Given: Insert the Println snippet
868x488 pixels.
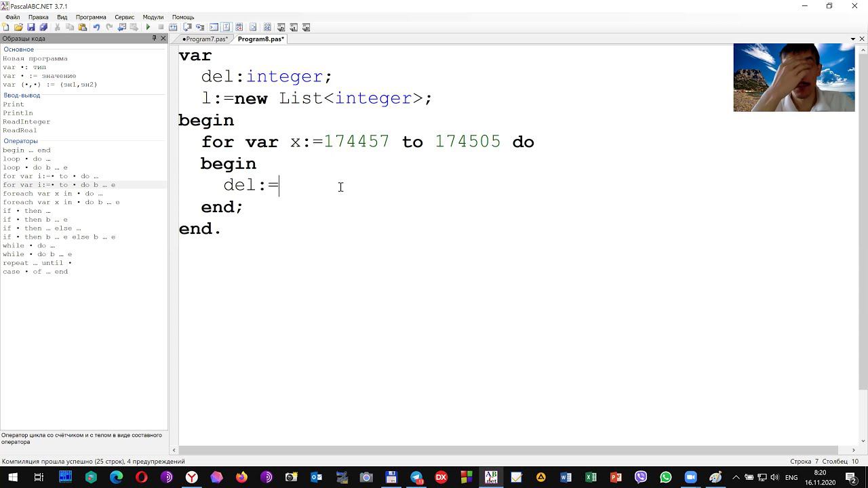Looking at the screenshot, I should point(18,113).
